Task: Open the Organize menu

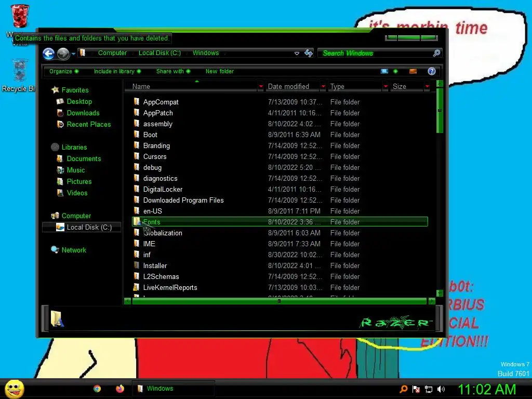Action: click(x=64, y=71)
